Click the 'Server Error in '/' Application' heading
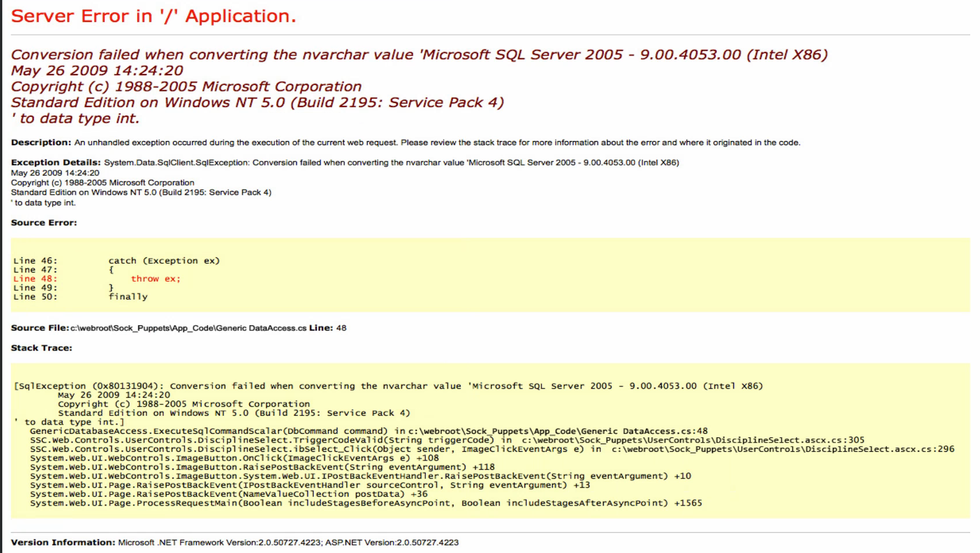Screen dimensions: 980x553 153,16
